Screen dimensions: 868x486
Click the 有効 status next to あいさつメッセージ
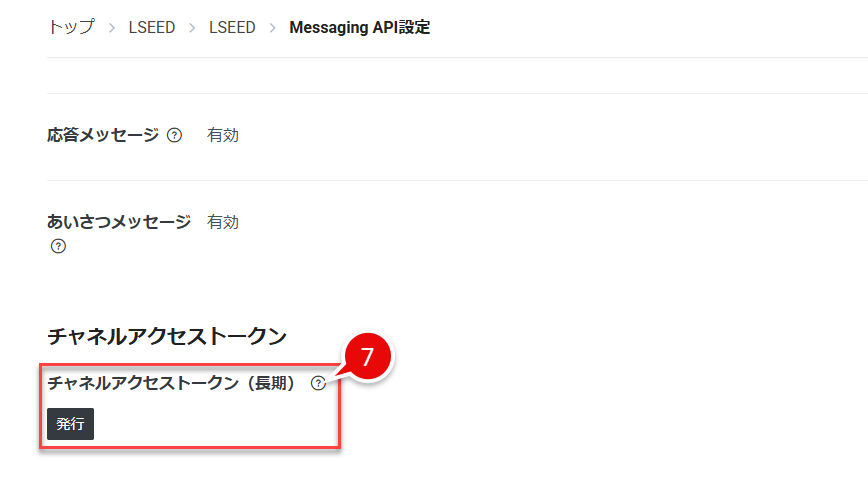point(223,222)
